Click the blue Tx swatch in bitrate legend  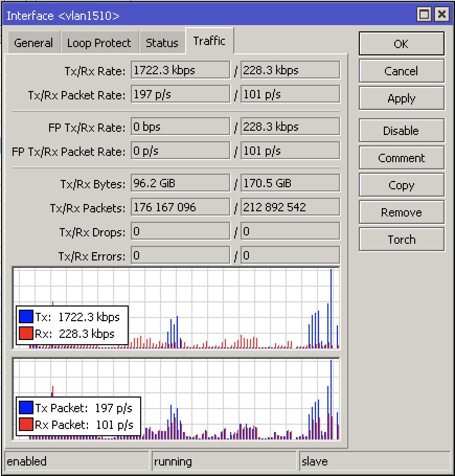click(x=26, y=316)
